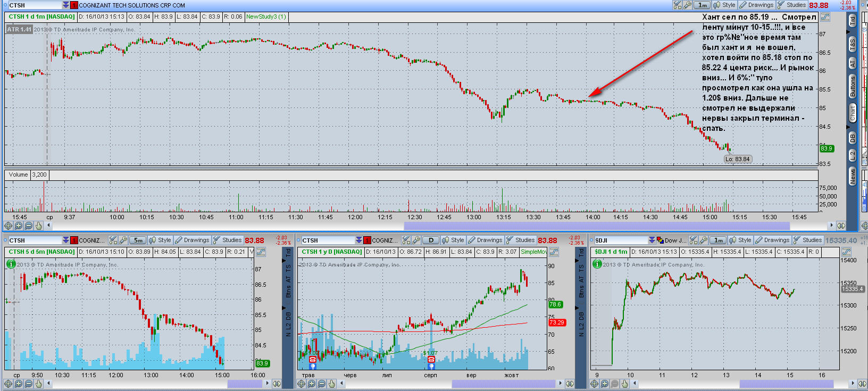Click left scroll arrow of main chart scrollbar
The height and width of the screenshot is (391, 868).
49,226
